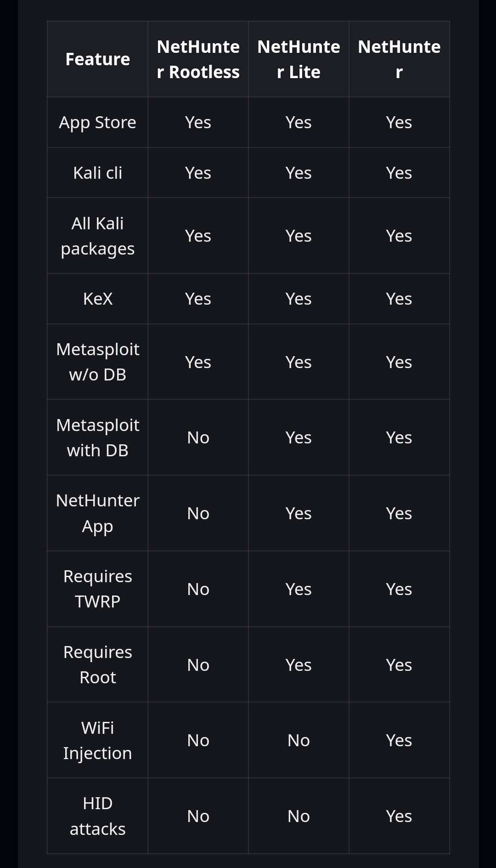496x868 pixels.
Task: Click the Feature column header
Action: pyautogui.click(x=97, y=59)
